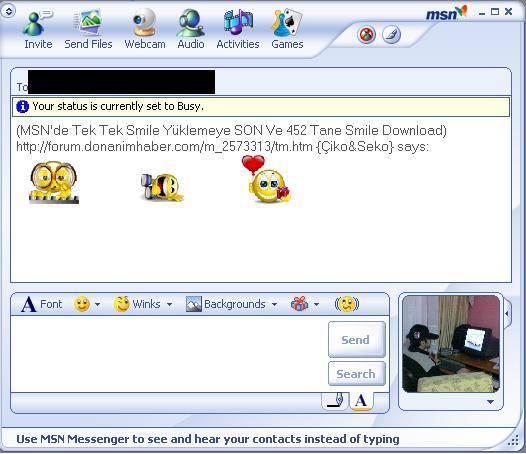Click the glasses smiley emoticon in chat
Image resolution: width=526 pixels, height=454 pixels.
[x=54, y=183]
